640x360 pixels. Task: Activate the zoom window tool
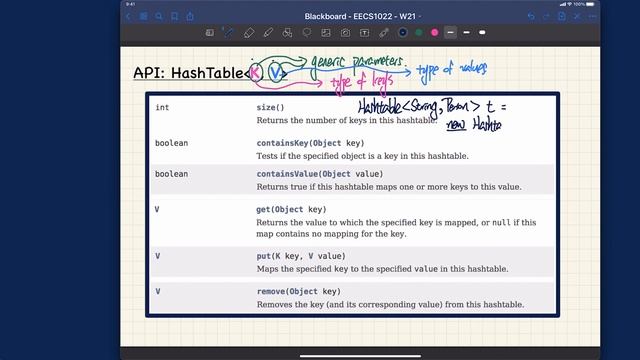click(x=209, y=33)
